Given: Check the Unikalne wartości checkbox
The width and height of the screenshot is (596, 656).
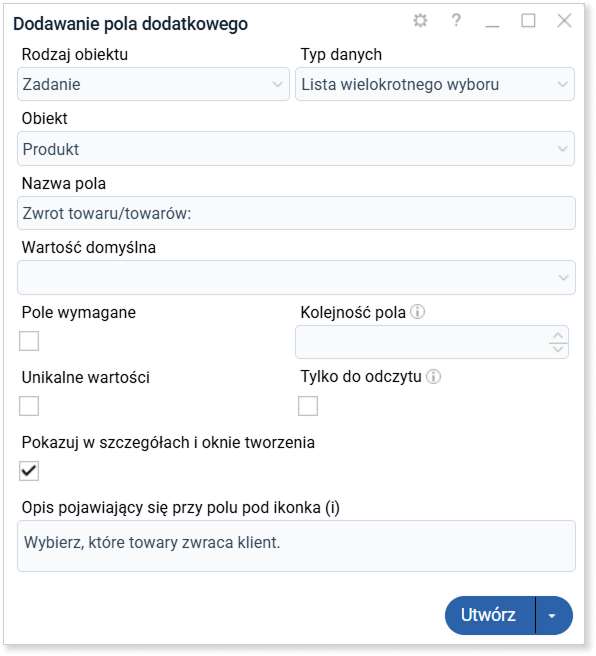Looking at the screenshot, I should pos(29,406).
